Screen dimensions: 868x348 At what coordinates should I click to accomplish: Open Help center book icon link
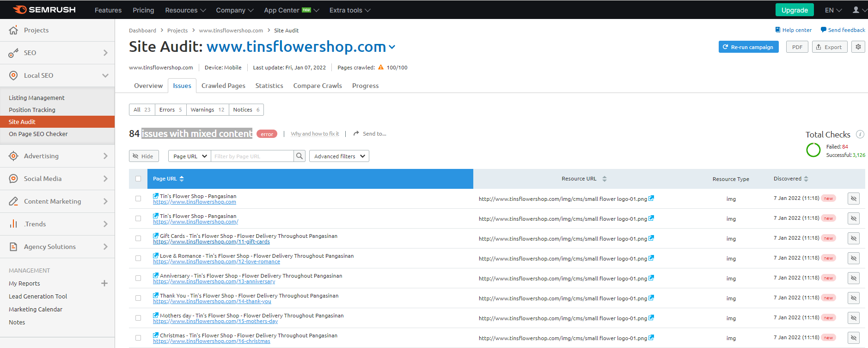point(777,30)
